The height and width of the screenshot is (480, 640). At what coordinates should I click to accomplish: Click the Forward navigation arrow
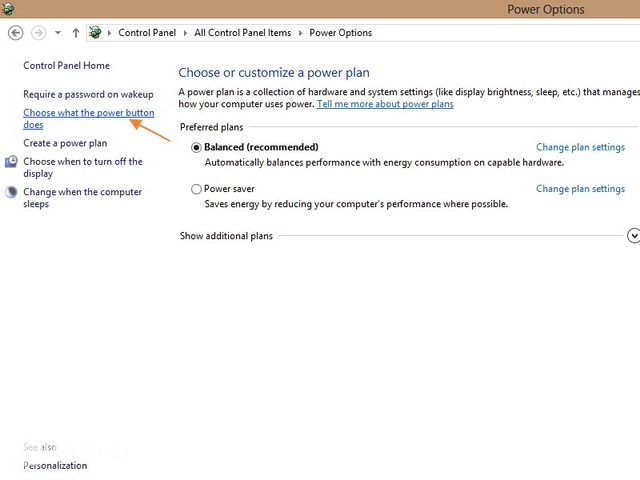(x=39, y=33)
